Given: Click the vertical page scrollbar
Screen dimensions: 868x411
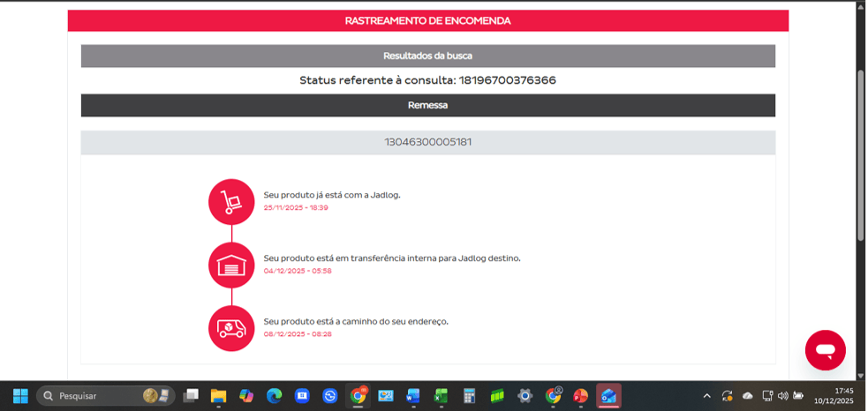Looking at the screenshot, I should click(x=861, y=153).
